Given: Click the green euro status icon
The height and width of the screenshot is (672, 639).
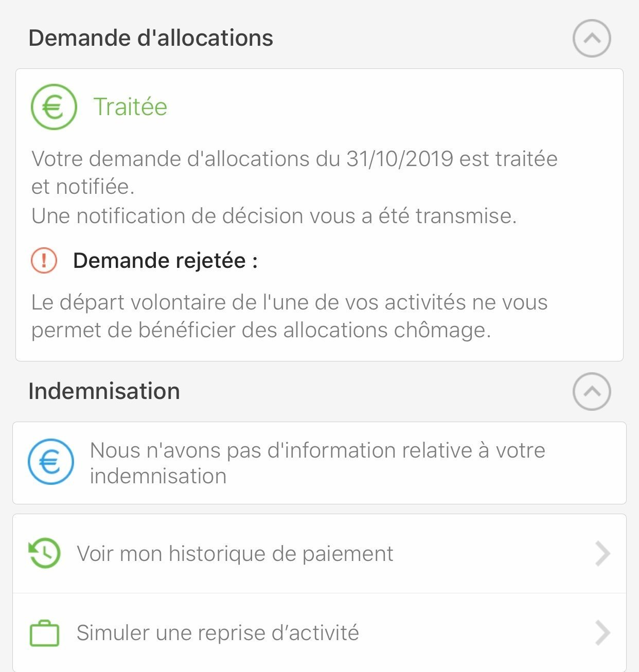Looking at the screenshot, I should [54, 107].
